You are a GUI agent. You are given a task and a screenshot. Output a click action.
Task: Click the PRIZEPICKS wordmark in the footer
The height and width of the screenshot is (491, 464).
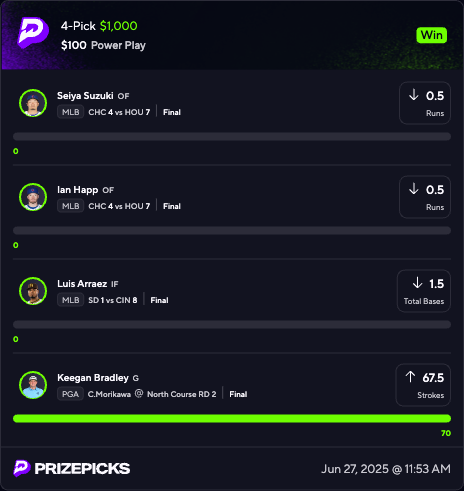tap(82, 469)
